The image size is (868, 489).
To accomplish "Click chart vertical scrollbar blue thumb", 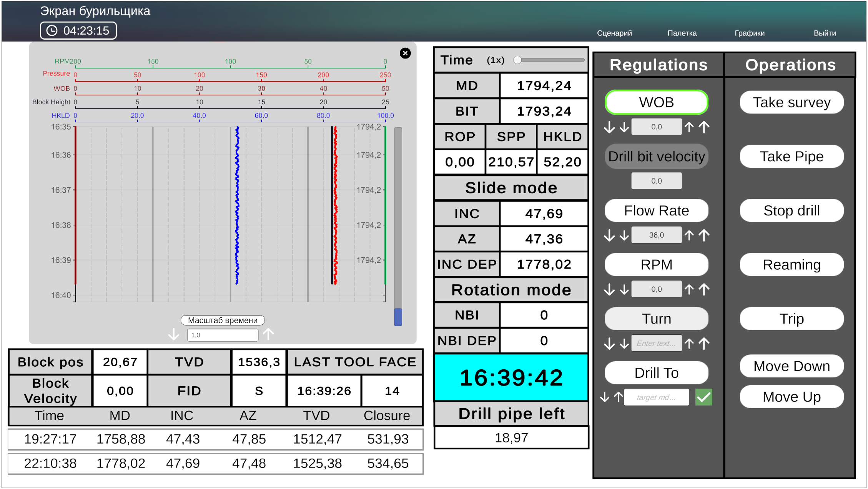I will tap(398, 317).
